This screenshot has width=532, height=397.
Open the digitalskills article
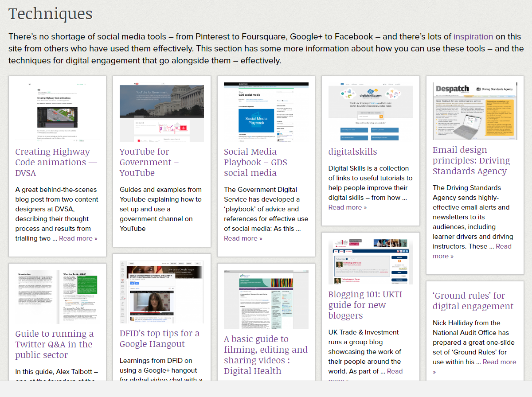[352, 151]
